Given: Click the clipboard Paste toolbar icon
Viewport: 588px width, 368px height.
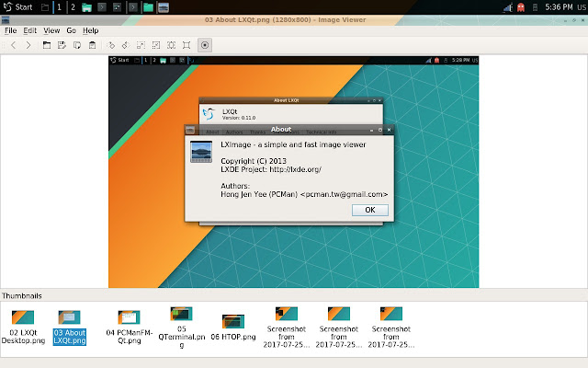Looking at the screenshot, I should tap(92, 45).
